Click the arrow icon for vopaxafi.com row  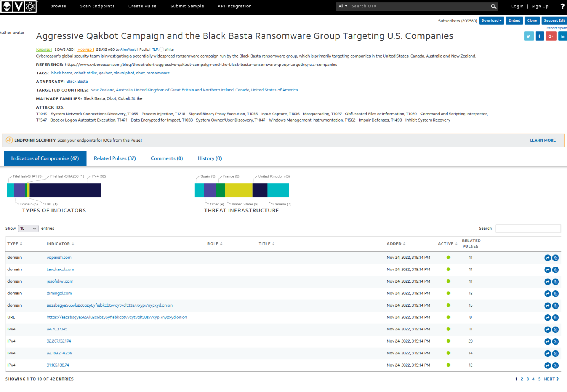tap(547, 258)
